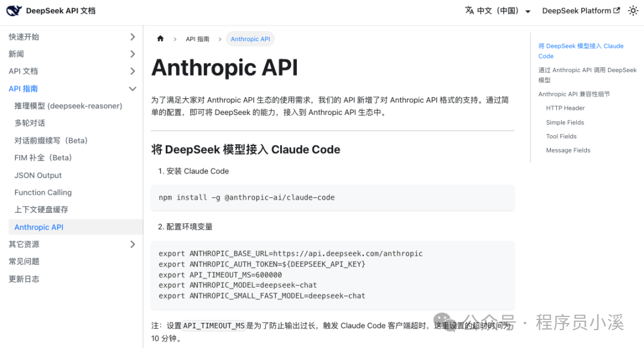Click the Anthropic API breadcrumb pill
The image size is (644, 348).
[x=250, y=39]
